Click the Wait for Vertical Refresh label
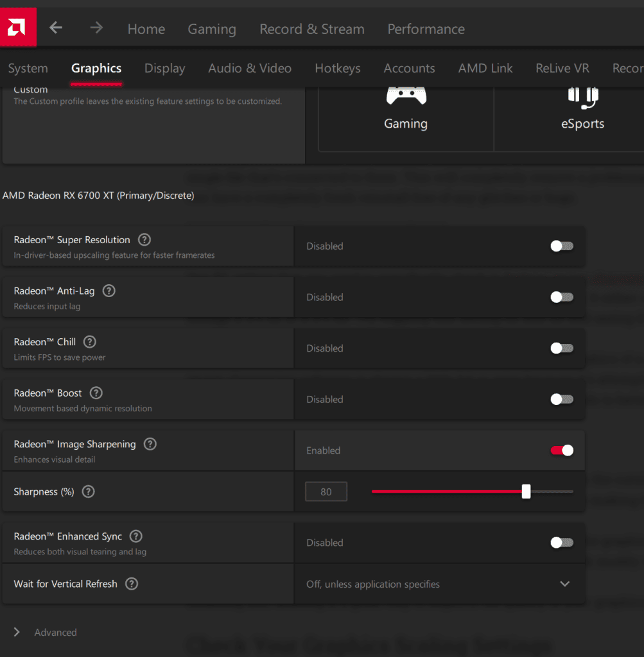644x657 pixels. click(65, 584)
